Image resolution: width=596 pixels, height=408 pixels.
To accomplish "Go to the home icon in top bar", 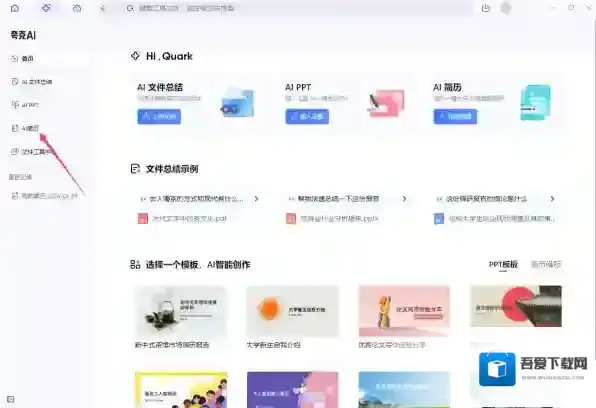I will pyautogui.click(x=15, y=8).
